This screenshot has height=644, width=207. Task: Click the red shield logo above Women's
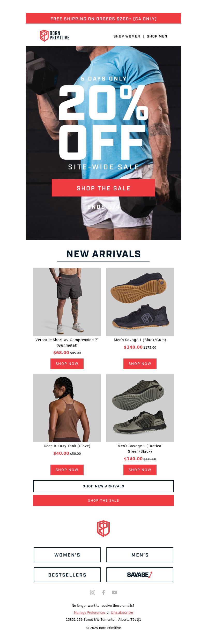click(103, 529)
